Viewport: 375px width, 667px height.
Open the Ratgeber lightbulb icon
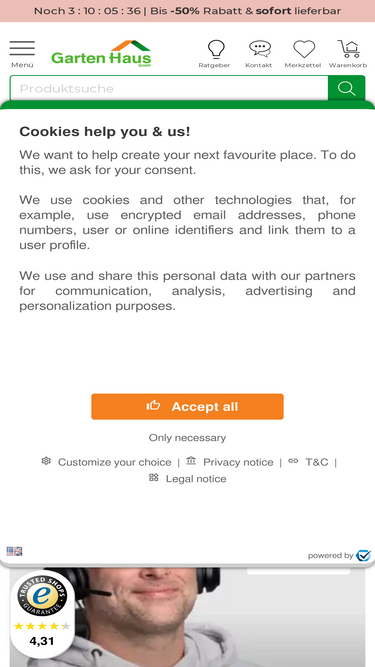point(214,54)
